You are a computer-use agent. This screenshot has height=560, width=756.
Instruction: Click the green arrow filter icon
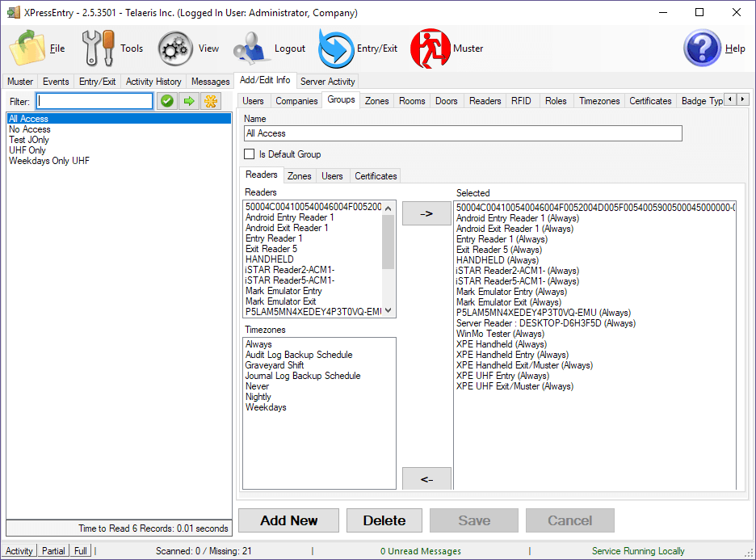pyautogui.click(x=188, y=101)
